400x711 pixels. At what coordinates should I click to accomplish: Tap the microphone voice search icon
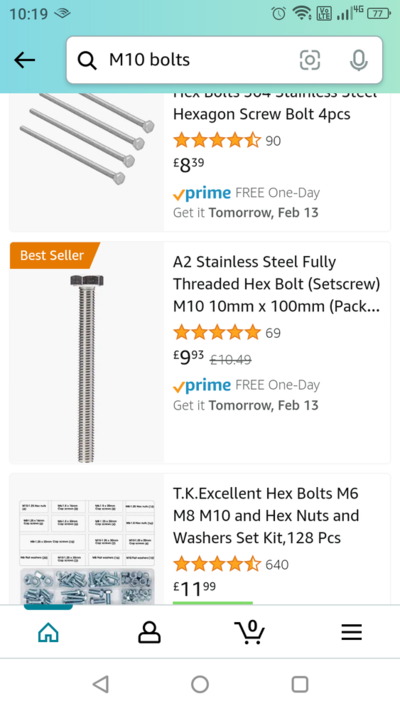(358, 60)
